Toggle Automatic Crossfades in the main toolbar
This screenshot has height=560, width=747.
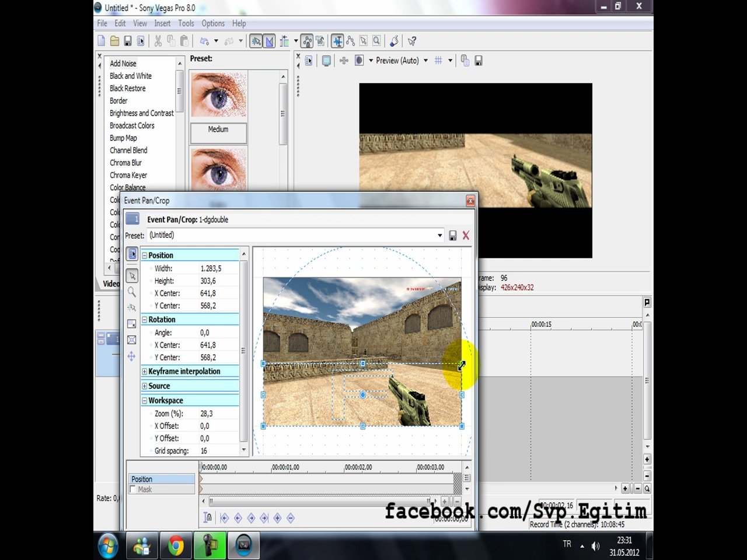[269, 41]
